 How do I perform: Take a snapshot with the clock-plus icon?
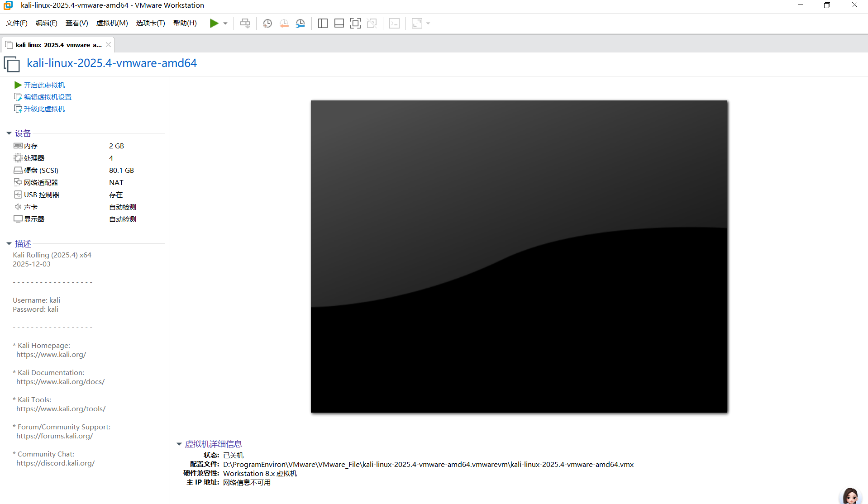click(x=267, y=23)
